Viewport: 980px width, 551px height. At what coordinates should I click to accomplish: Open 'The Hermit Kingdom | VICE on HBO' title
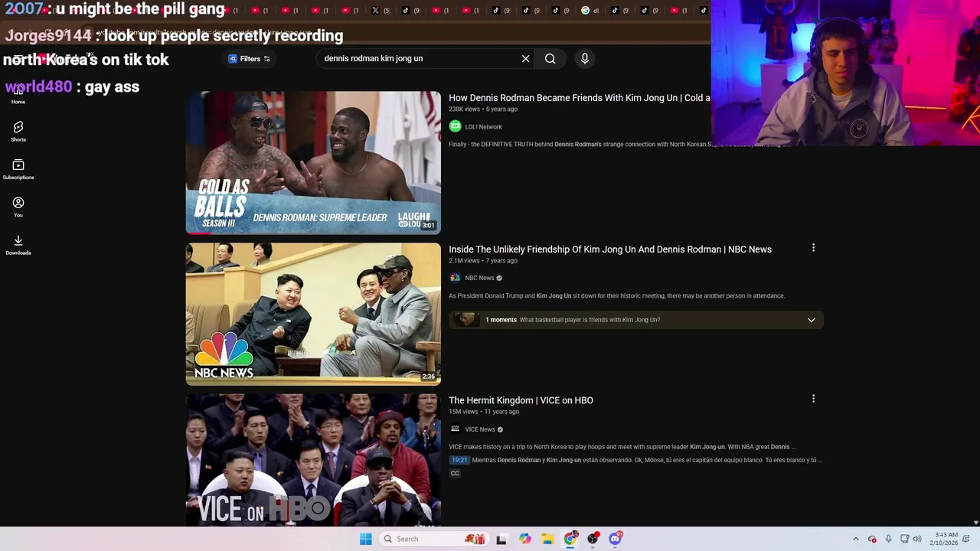[521, 400]
